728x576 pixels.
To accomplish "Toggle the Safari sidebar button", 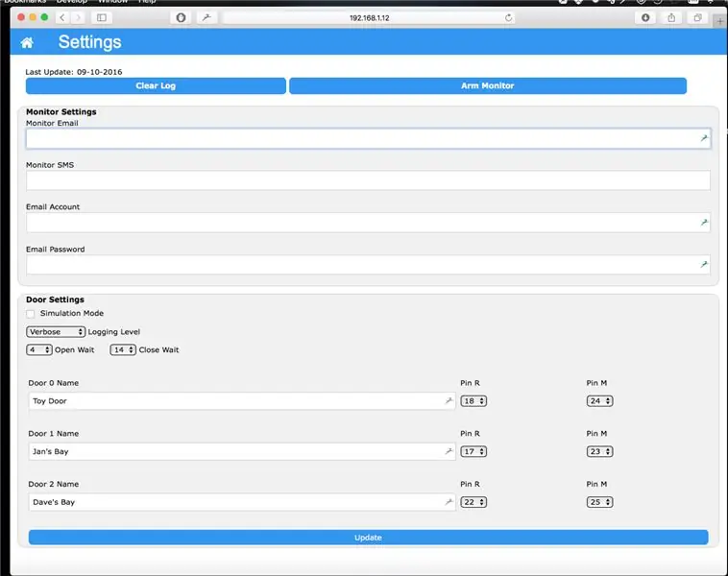I will tap(101, 17).
